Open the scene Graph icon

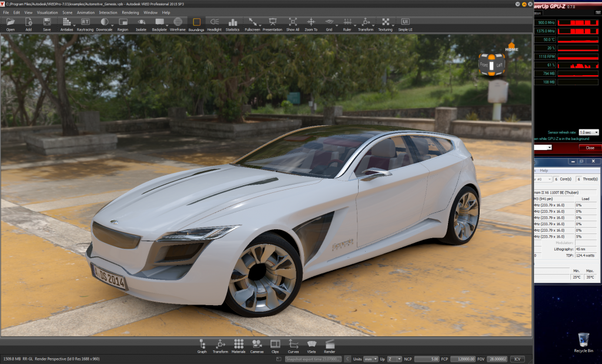click(x=202, y=345)
